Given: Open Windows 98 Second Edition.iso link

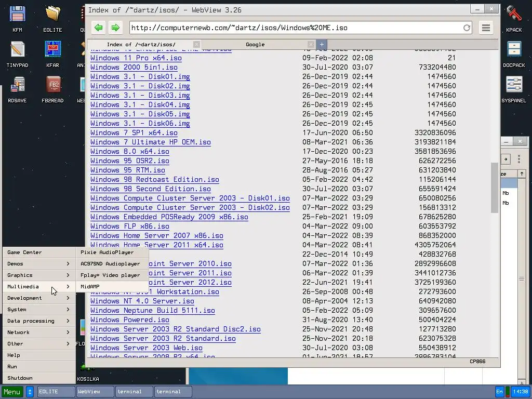Looking at the screenshot, I should tap(151, 189).
